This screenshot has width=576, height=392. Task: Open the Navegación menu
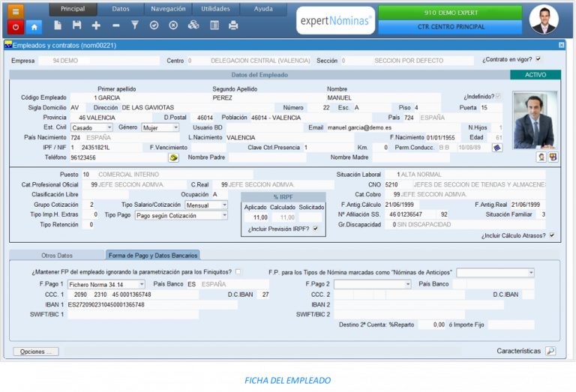click(168, 9)
